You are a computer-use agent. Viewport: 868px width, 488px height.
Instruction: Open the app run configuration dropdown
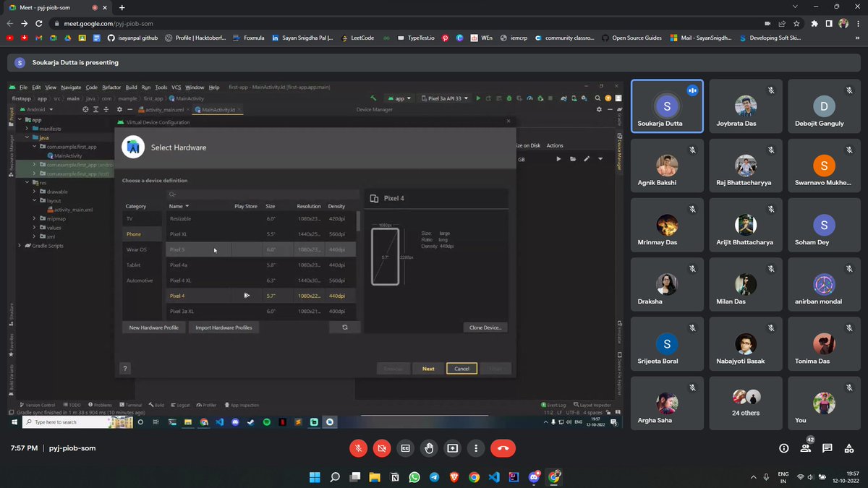400,97
